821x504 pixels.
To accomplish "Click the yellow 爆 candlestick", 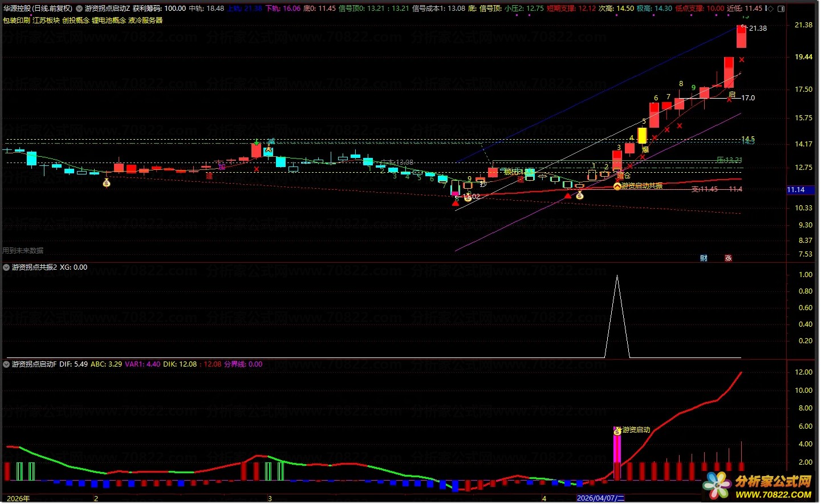I will [x=642, y=136].
